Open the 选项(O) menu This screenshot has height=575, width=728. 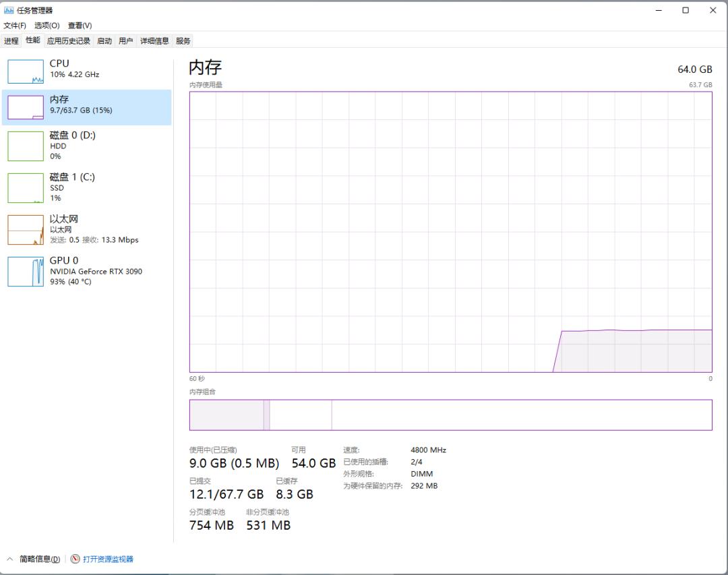click(47, 26)
